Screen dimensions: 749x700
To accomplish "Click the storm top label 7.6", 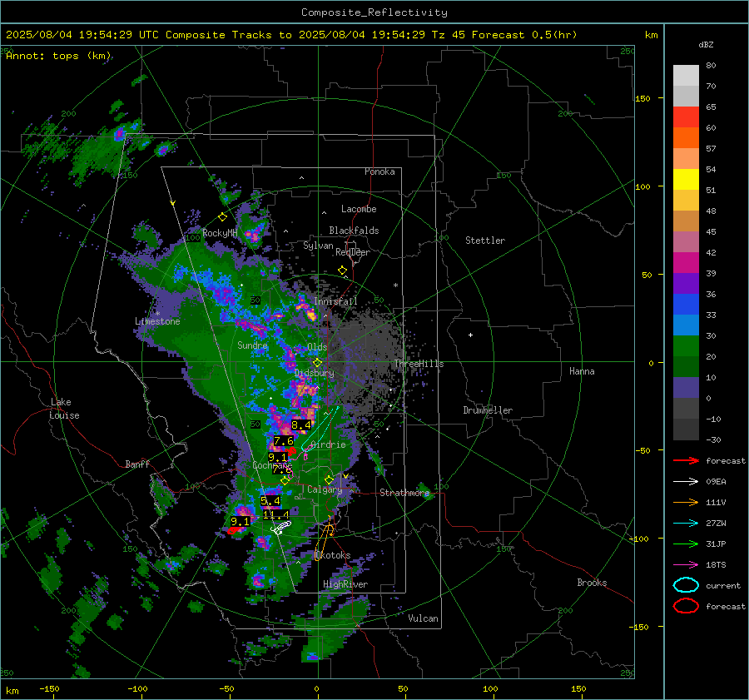I will (x=284, y=441).
